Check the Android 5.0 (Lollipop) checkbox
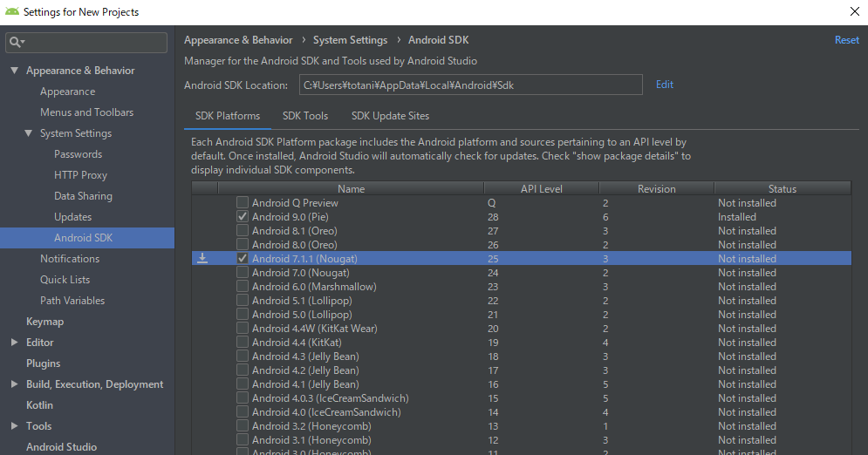Viewport: 868px width, 455px height. (242, 314)
